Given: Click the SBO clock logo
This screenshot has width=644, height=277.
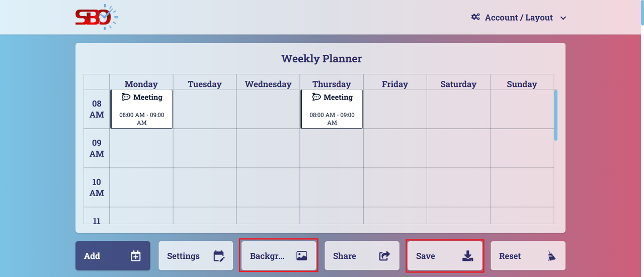Looking at the screenshot, I should point(97,17).
